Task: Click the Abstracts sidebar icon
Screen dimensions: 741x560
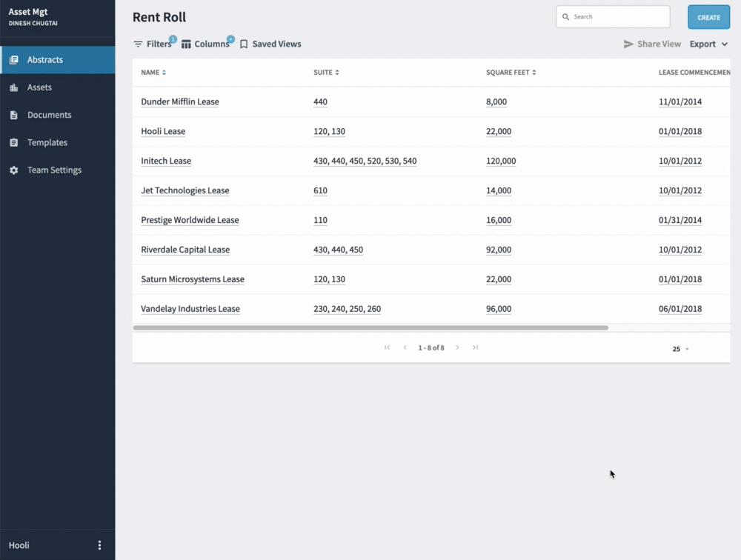Action: pos(13,60)
